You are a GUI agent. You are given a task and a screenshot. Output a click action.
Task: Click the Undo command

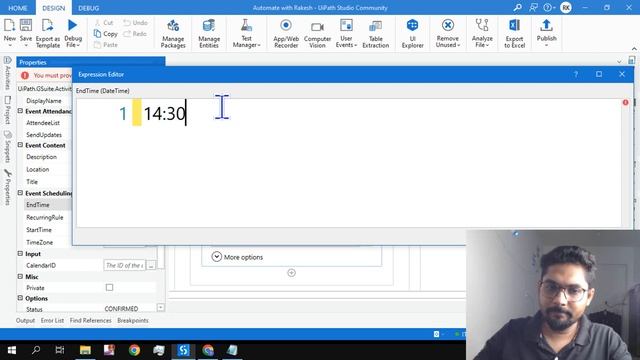click(136, 22)
